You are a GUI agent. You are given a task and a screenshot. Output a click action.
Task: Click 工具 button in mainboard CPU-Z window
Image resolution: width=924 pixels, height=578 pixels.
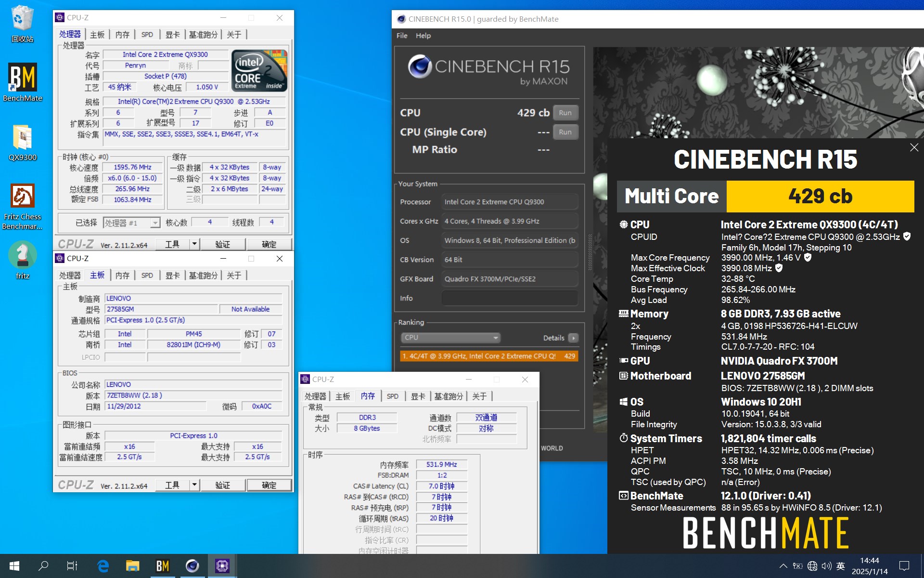pos(172,485)
